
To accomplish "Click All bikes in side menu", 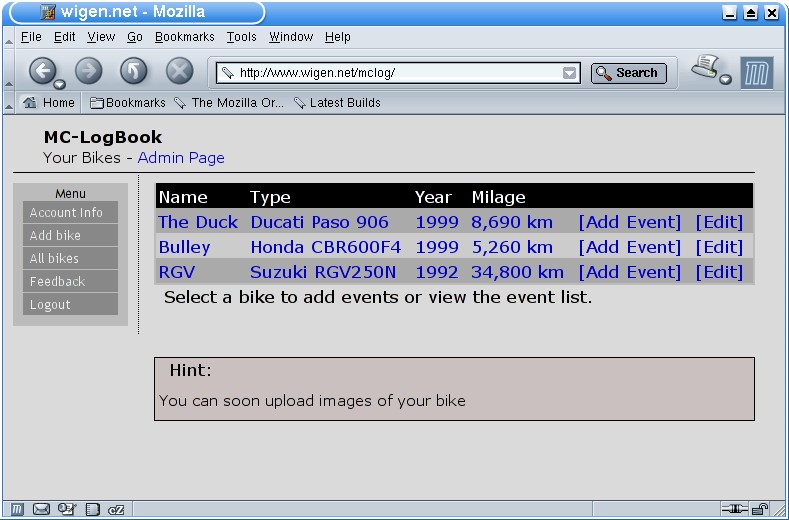I will point(70,259).
